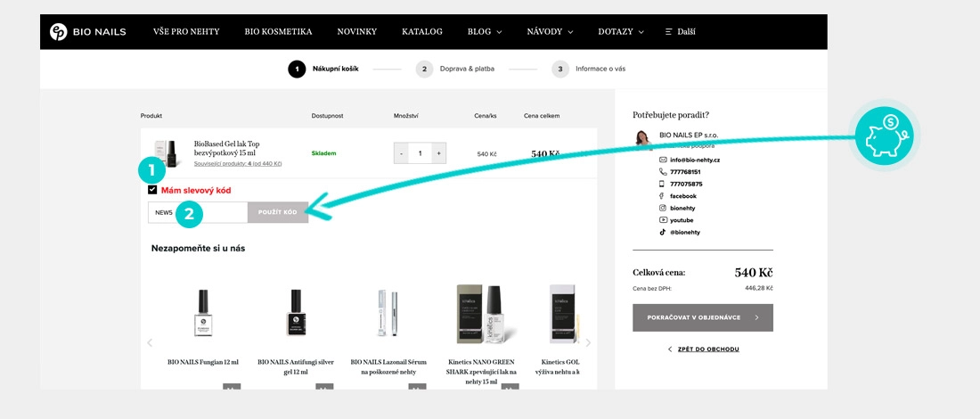Open VŠE PRO NEHTY menu
The width and height of the screenshot is (980, 419).
pos(186,31)
